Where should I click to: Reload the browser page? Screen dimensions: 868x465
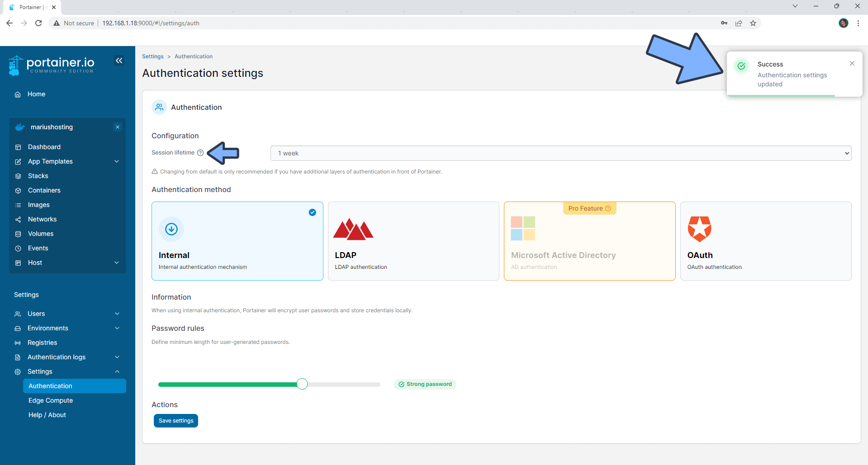click(38, 23)
